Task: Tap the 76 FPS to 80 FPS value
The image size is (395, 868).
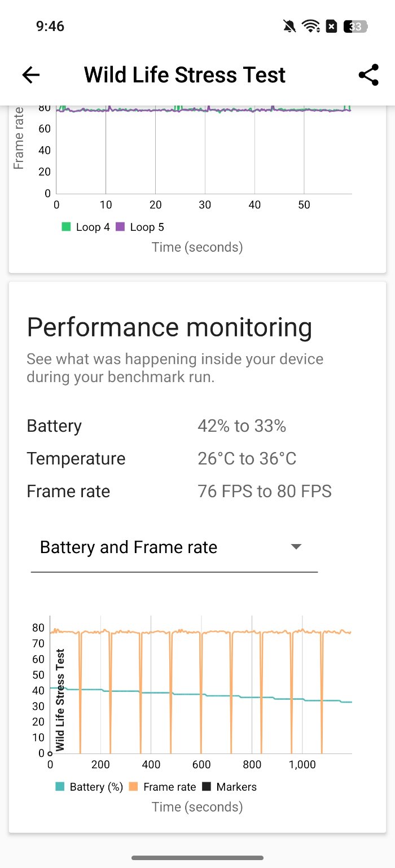Action: pos(264,492)
